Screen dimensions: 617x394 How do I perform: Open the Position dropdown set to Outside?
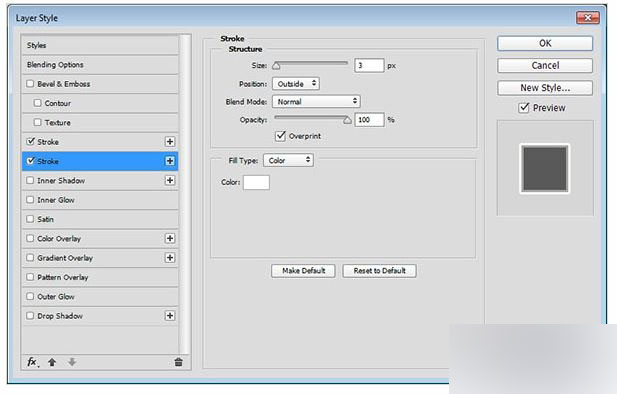(x=296, y=84)
